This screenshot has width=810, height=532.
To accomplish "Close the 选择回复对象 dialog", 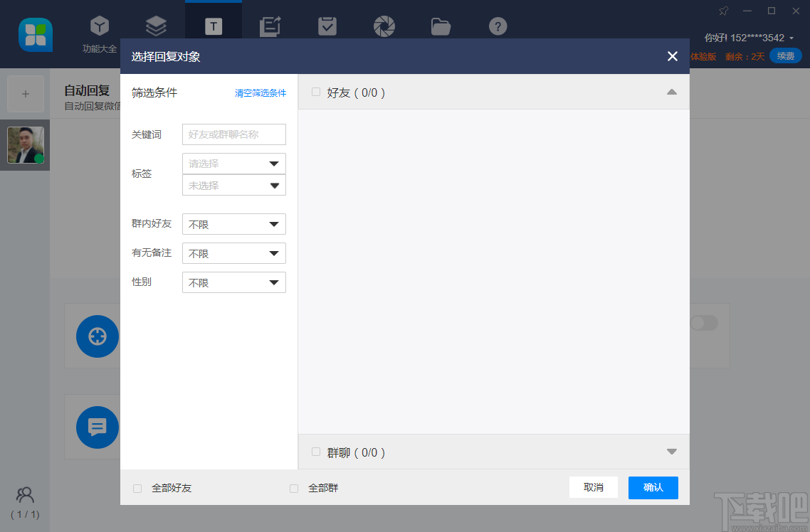I will (x=672, y=56).
